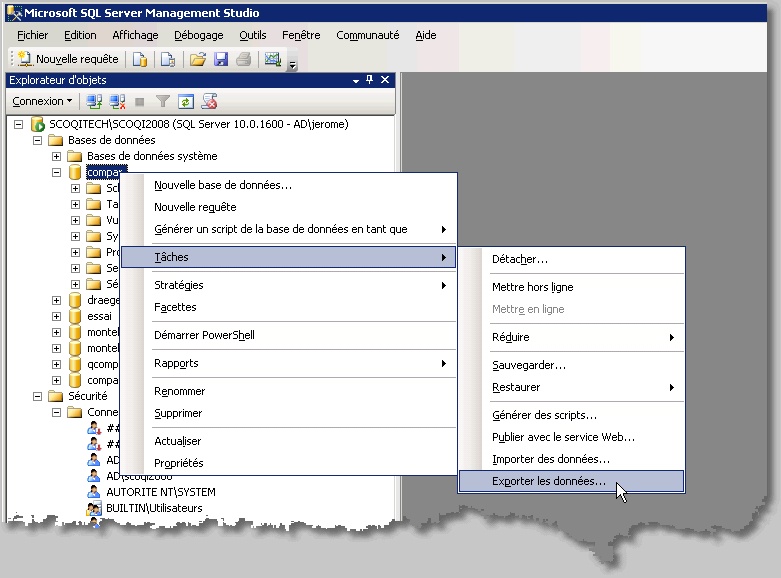This screenshot has width=781, height=578.
Task: Choose Exporter les données…
Action: tap(572, 481)
